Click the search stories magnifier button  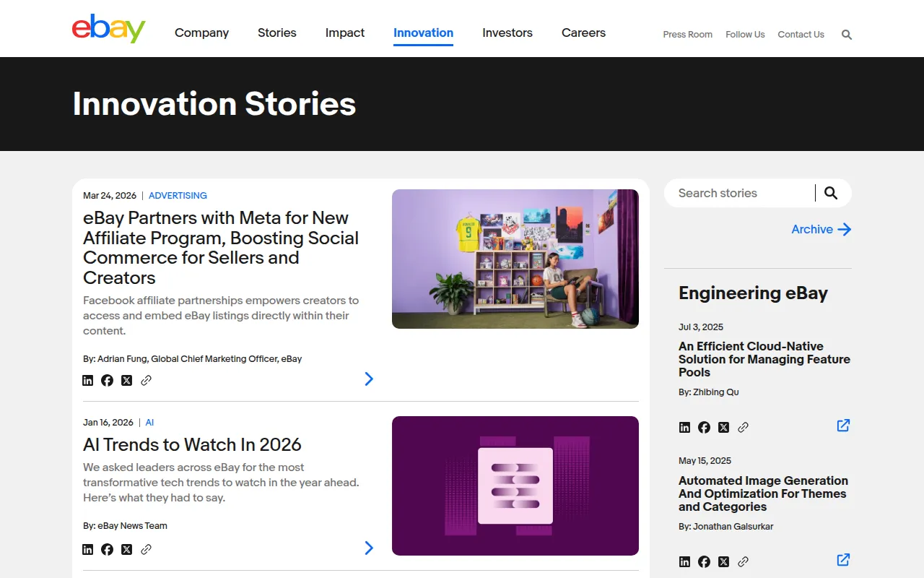tap(831, 193)
